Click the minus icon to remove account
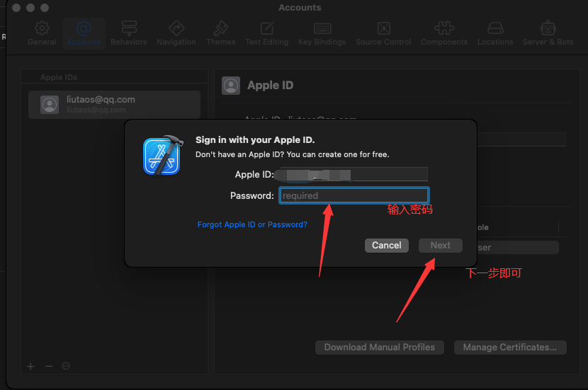Screen dimensions: 588x390 [x=49, y=366]
